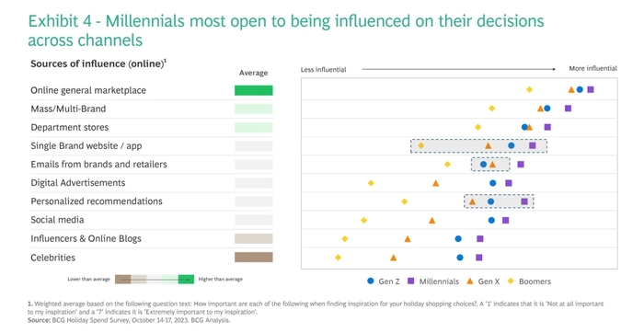Image resolution: width=644 pixels, height=333 pixels.
Task: Click the Exhibit 4 chart title
Action: pos(286,30)
